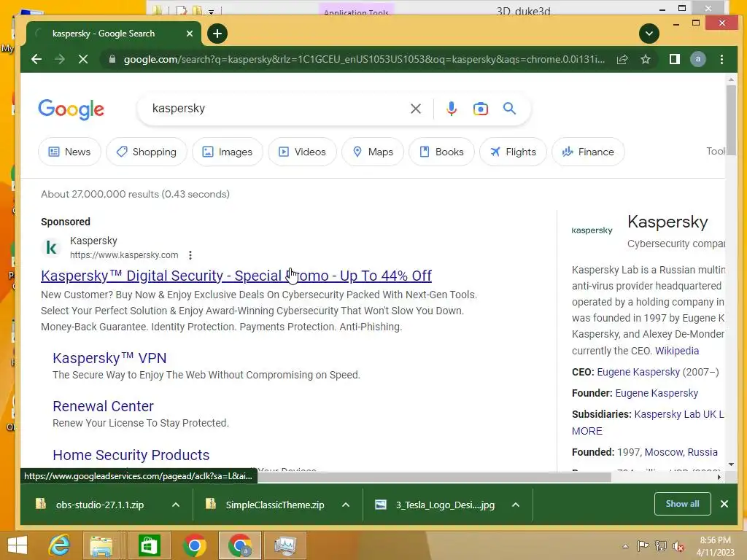Close the downloads bar

point(724,504)
